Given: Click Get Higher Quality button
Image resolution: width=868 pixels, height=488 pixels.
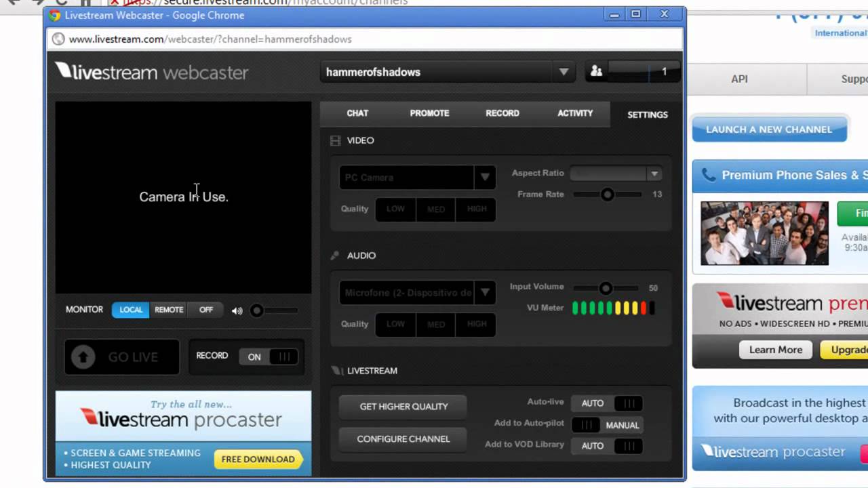Looking at the screenshot, I should click(x=403, y=407).
